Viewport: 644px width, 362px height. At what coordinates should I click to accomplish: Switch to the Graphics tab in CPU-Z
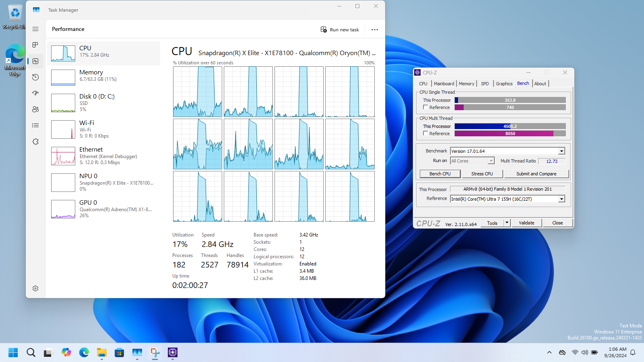(504, 84)
